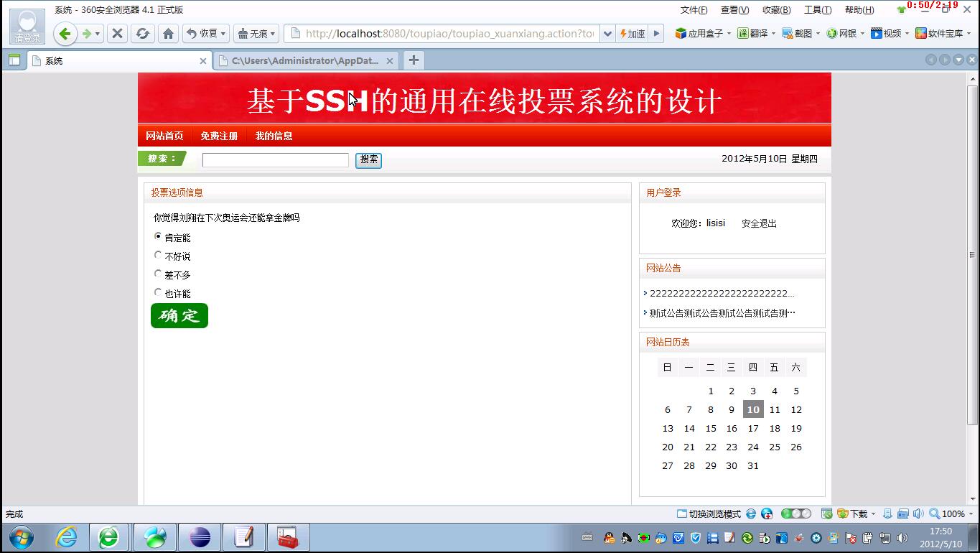Image resolution: width=980 pixels, height=553 pixels.
Task: Open the 恢复 dropdown arrow
Action: 223,33
